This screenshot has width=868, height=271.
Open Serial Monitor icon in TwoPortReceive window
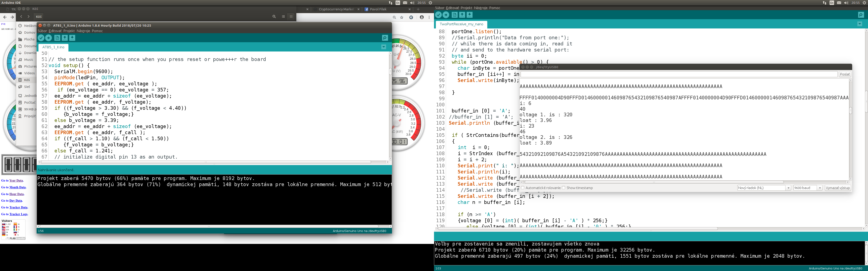click(861, 15)
